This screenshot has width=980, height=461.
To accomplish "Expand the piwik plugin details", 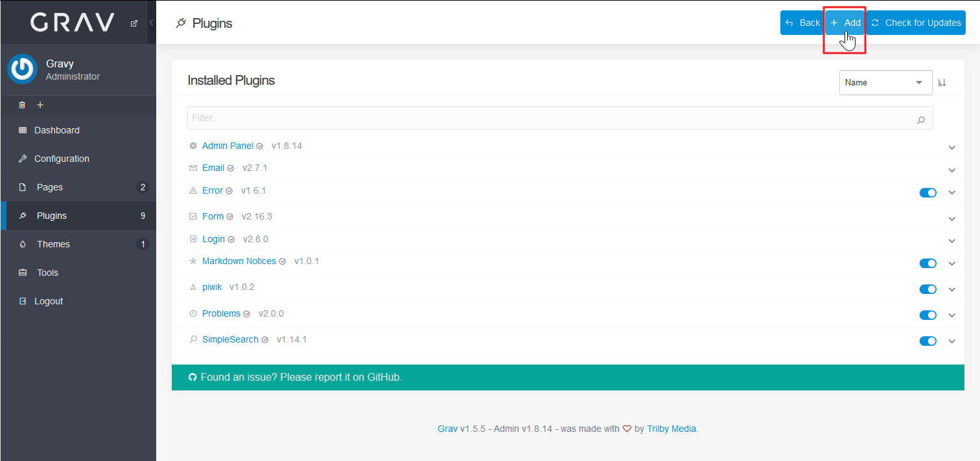I will click(x=951, y=289).
